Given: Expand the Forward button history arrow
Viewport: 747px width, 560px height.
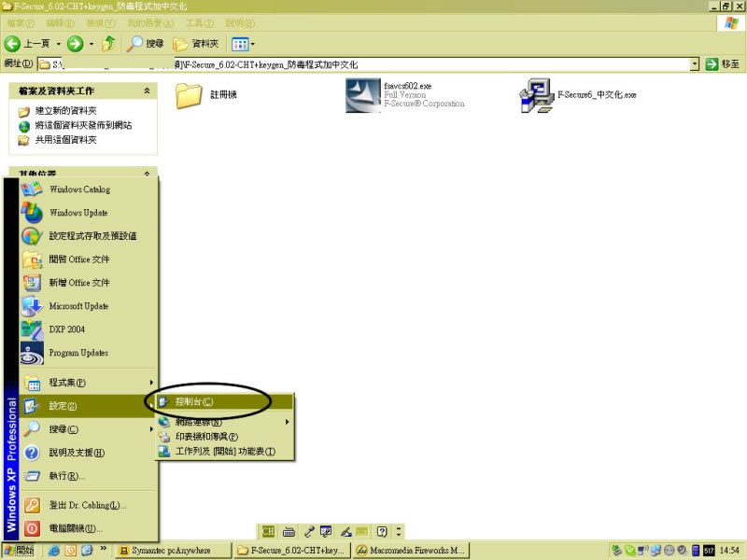Looking at the screenshot, I should click(91, 44).
